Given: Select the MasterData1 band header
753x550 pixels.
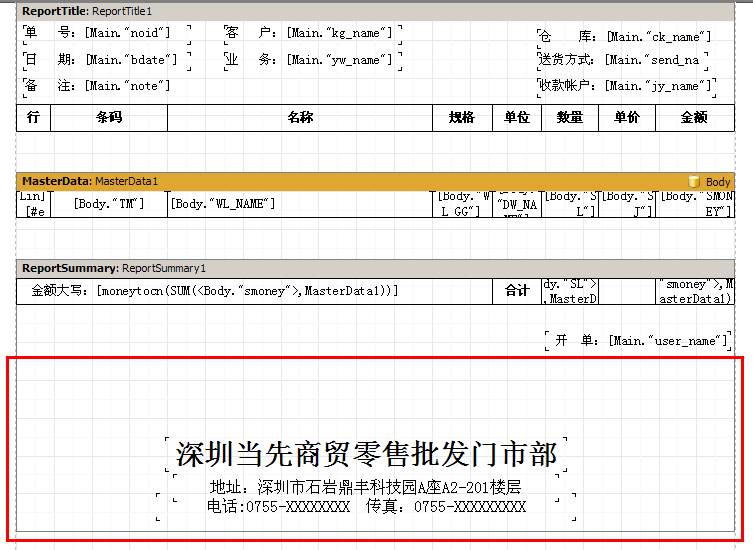Looking at the screenshot, I should pyautogui.click(x=375, y=182).
